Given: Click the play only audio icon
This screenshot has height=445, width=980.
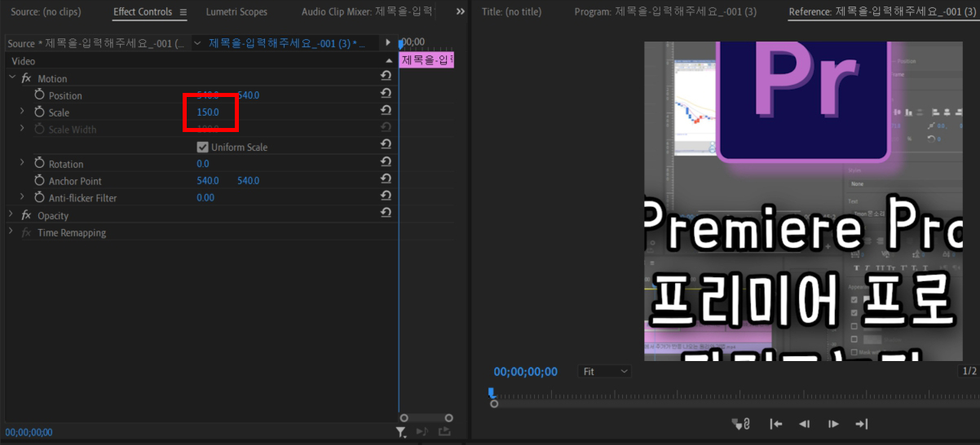Looking at the screenshot, I should 422,432.
